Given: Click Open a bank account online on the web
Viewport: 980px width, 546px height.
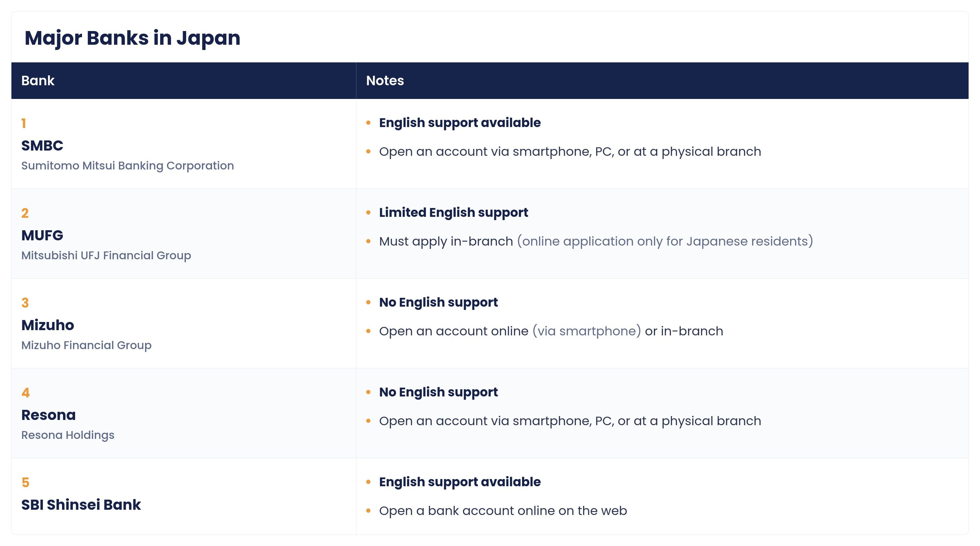Looking at the screenshot, I should (x=503, y=511).
